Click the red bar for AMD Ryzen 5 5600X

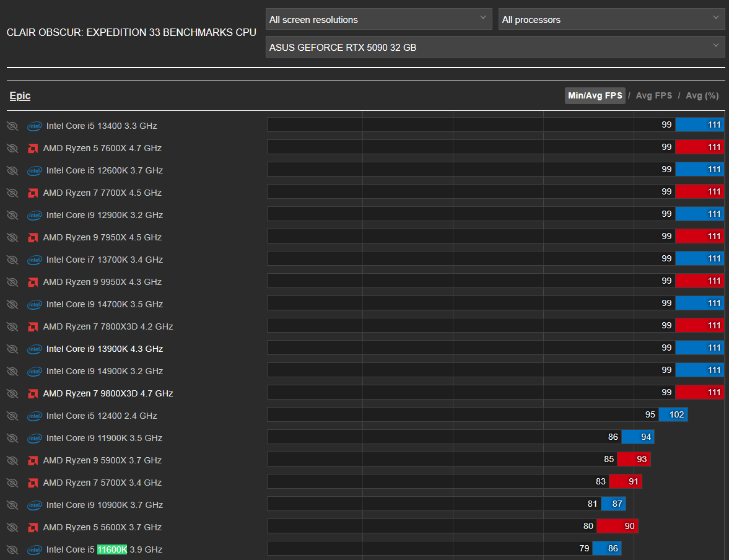[617, 526]
